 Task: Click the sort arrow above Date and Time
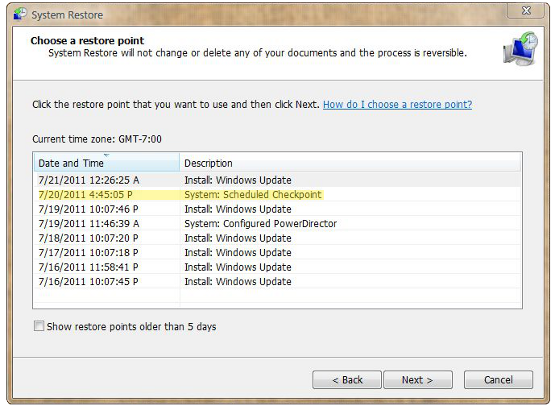[x=107, y=155]
